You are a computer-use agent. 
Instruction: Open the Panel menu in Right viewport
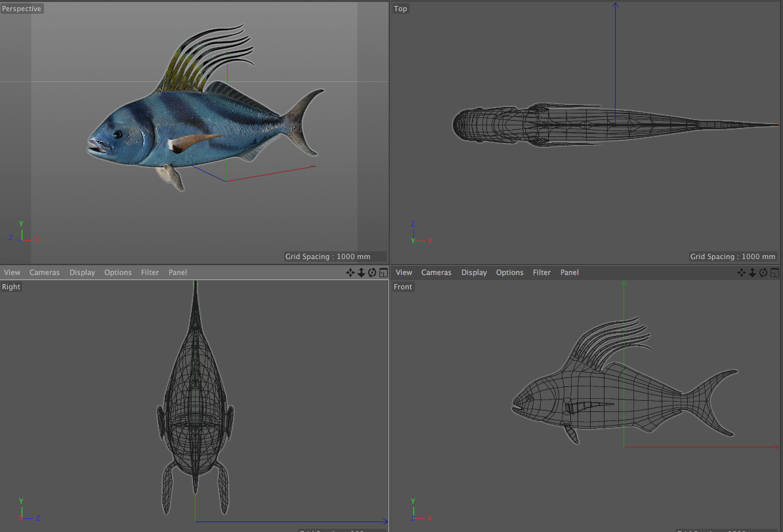pos(177,272)
